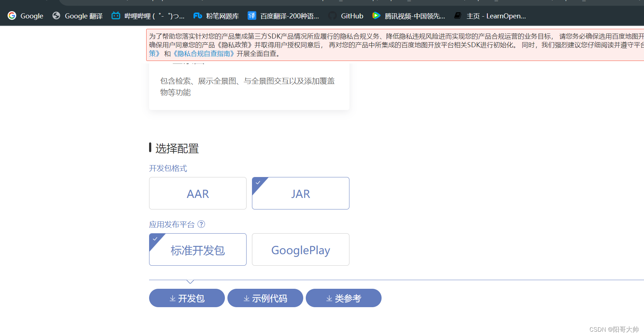The height and width of the screenshot is (336, 644).
Task: Open the 腾讯视频 bookmark
Action: (408, 16)
